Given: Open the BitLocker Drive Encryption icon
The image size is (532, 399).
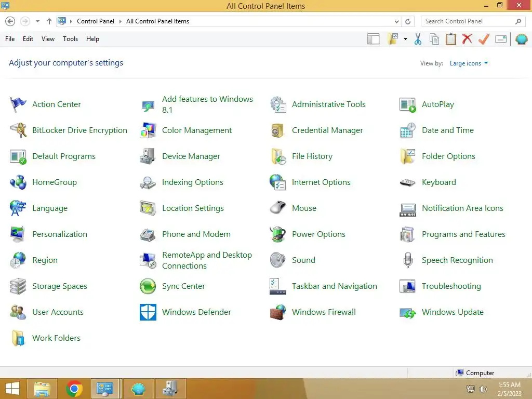Looking at the screenshot, I should click(18, 130).
